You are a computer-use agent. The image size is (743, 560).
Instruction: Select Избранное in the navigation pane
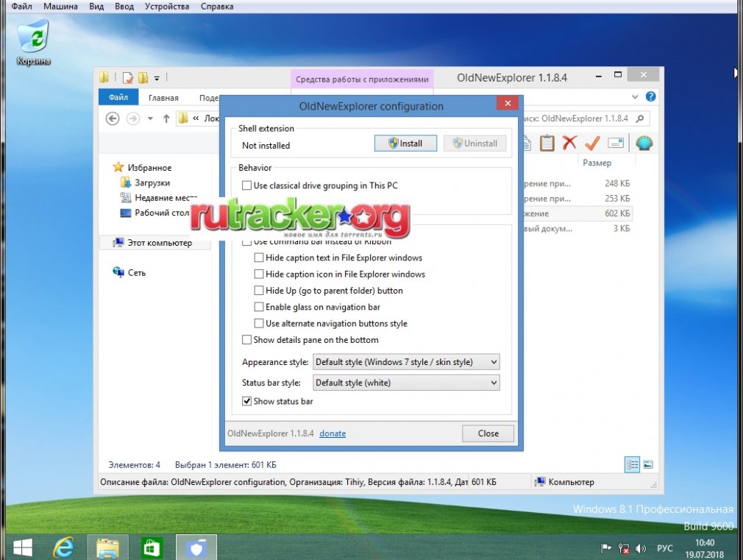pos(142,167)
